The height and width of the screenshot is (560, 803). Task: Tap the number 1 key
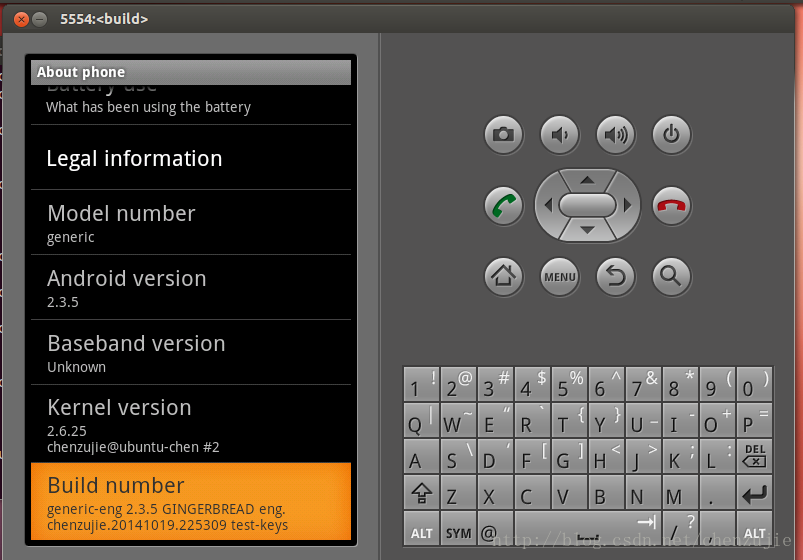click(421, 384)
